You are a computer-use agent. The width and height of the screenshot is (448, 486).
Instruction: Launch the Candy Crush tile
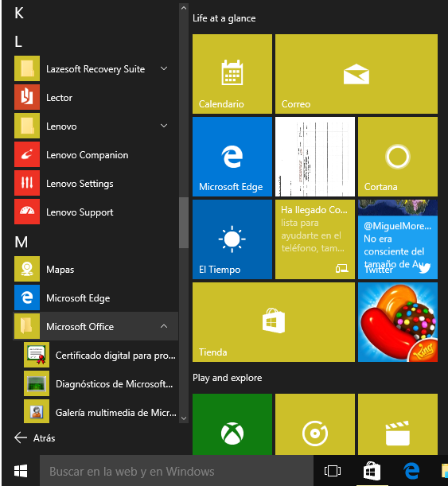pos(398,322)
